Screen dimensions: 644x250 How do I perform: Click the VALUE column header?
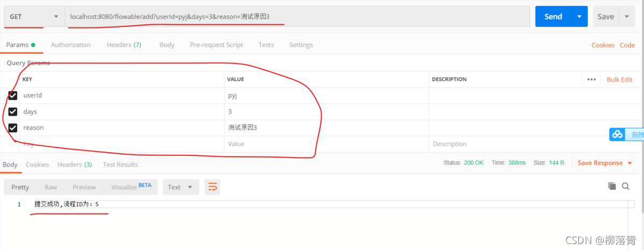[236, 80]
